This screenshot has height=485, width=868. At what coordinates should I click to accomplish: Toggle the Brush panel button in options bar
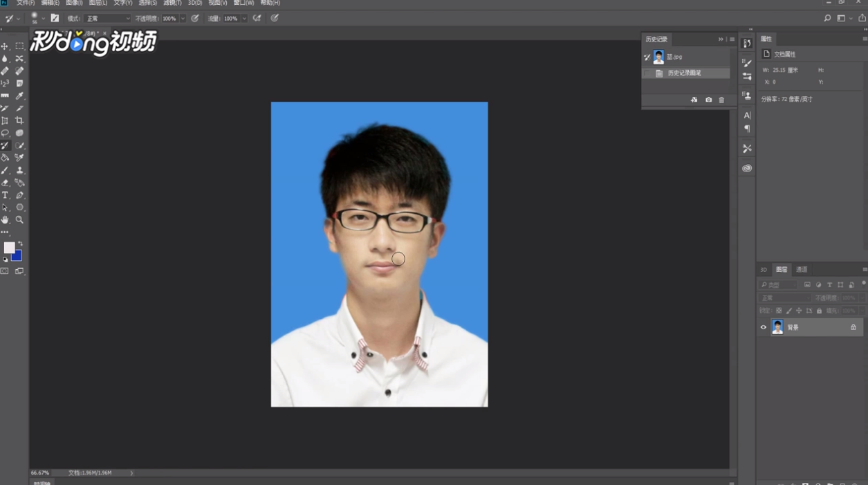pos(55,19)
